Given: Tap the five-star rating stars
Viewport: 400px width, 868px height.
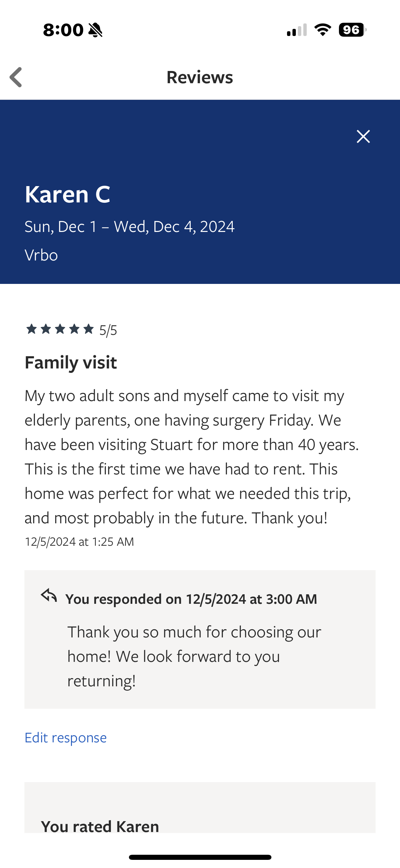Looking at the screenshot, I should 60,329.
